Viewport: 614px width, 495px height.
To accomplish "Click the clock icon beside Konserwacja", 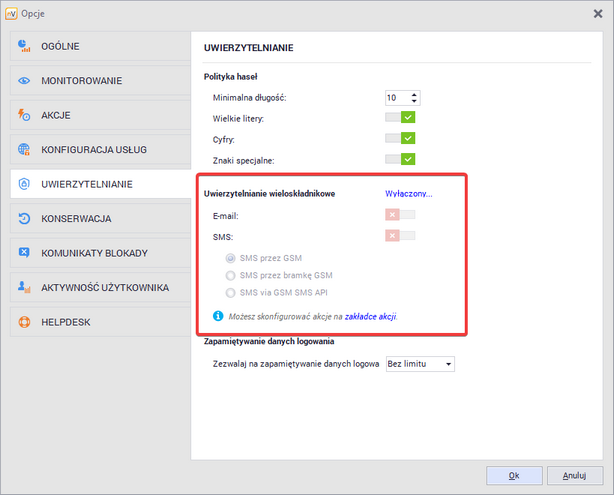I will pos(25,219).
